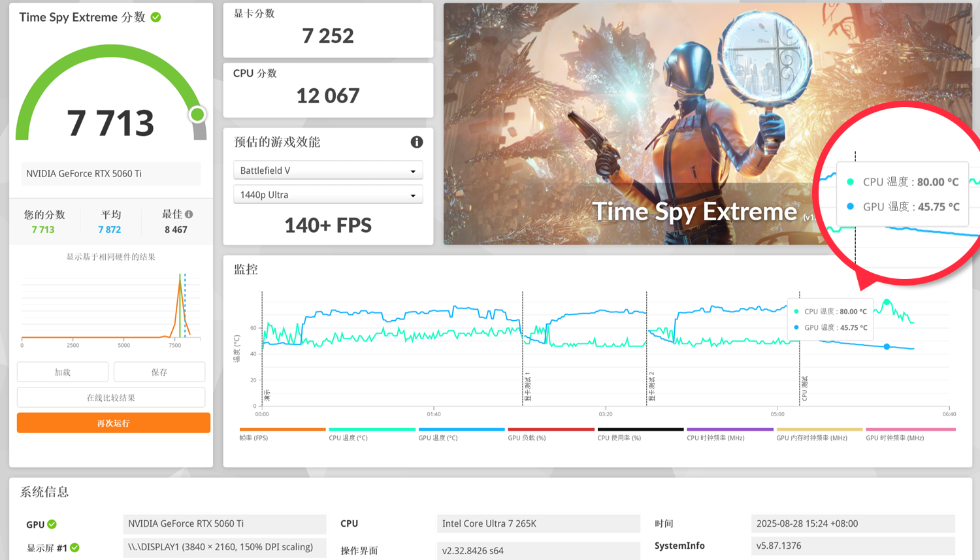Click the 加载 button
This screenshot has height=560, width=980.
tap(63, 372)
